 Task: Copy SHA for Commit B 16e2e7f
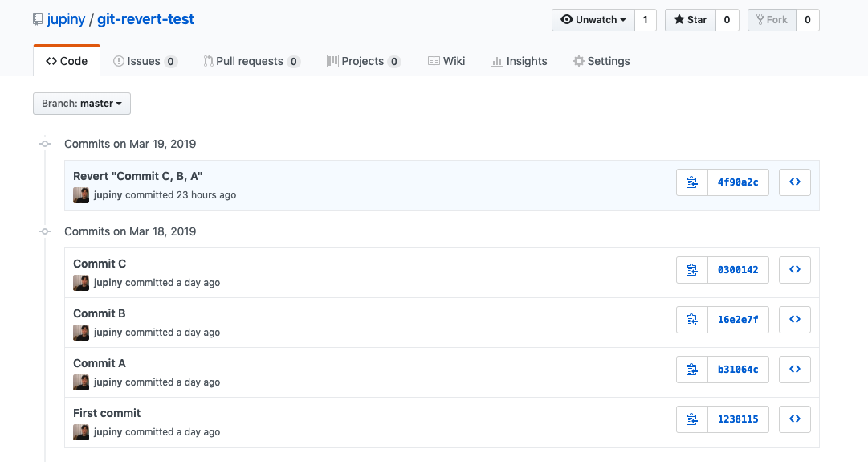click(x=692, y=320)
